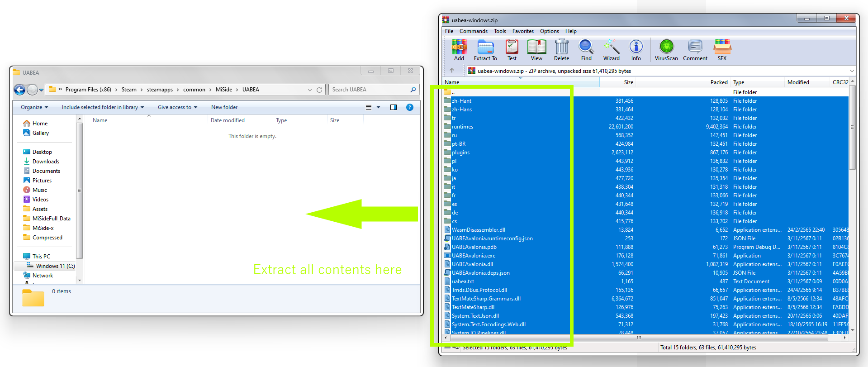Click Program Files (x86) breadcrumb
868x367 pixels.
click(x=88, y=90)
